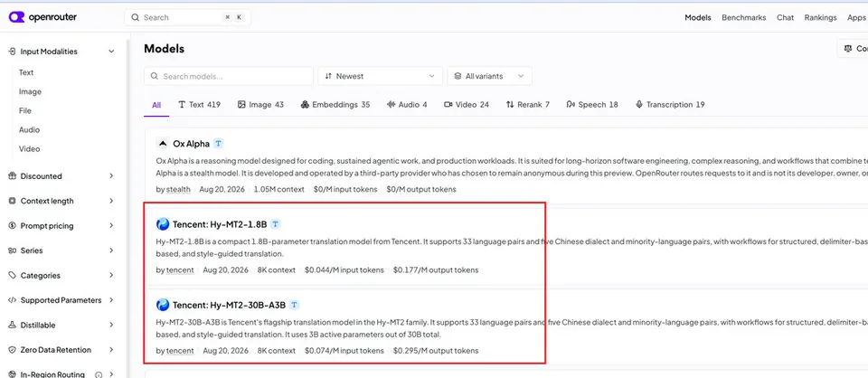Filter by Audio input modality
This screenshot has height=378, width=868.
point(29,129)
